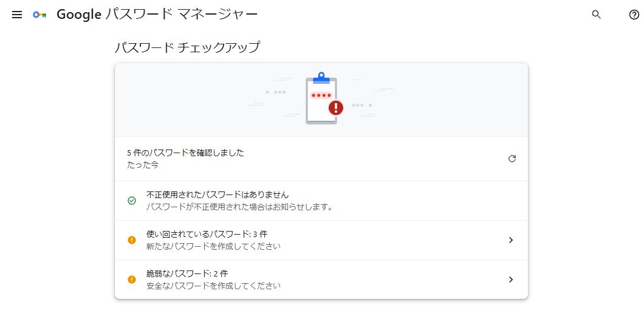This screenshot has width=644, height=313.
Task: Click text 5 件のパスワードを確認しました
Action: [185, 153]
